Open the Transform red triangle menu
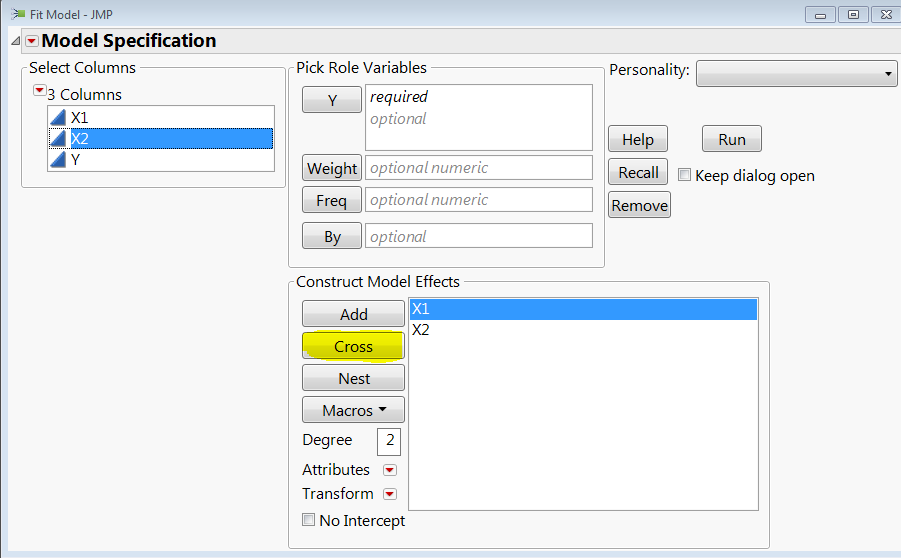Screen dimensions: 901x558 390,494
